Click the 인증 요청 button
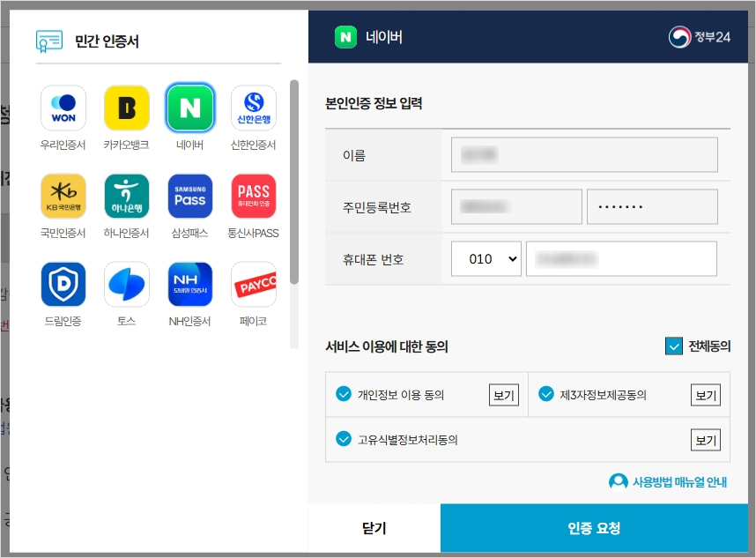Screen dimensions: 756x558 pos(594,528)
